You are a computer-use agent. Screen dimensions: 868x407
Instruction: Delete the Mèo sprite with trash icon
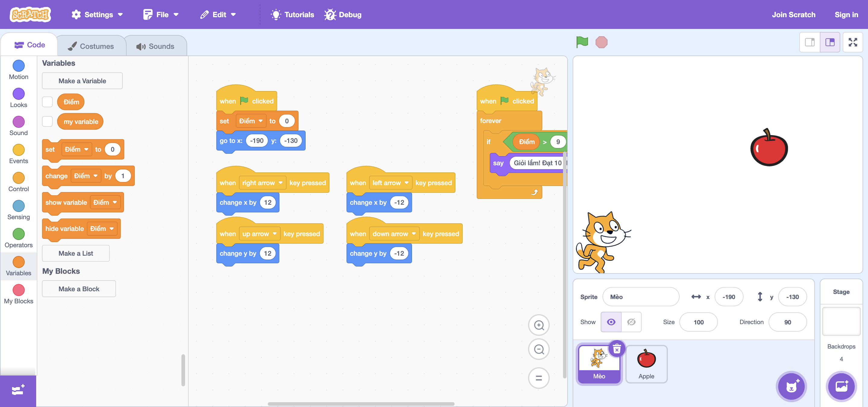[x=617, y=349]
